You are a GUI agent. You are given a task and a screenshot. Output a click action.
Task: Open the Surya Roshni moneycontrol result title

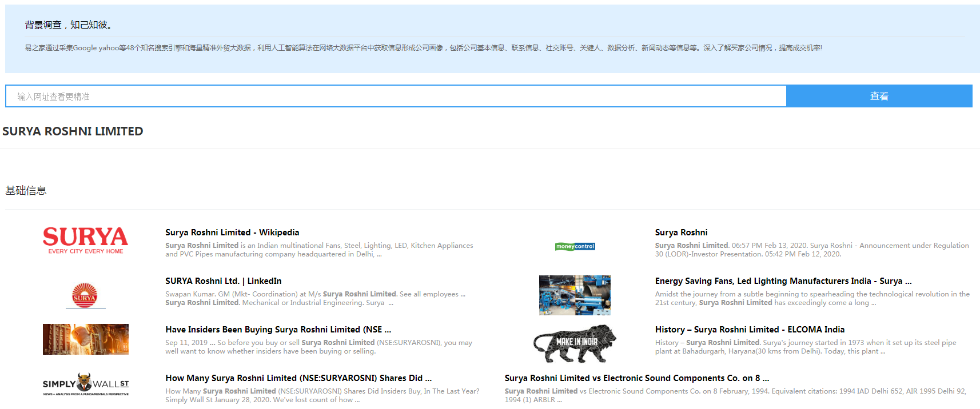point(681,232)
